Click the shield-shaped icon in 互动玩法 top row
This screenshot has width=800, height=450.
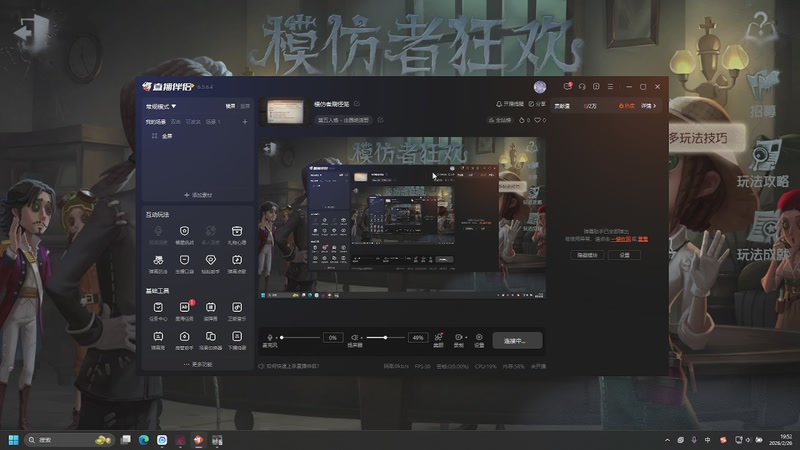pos(184,231)
